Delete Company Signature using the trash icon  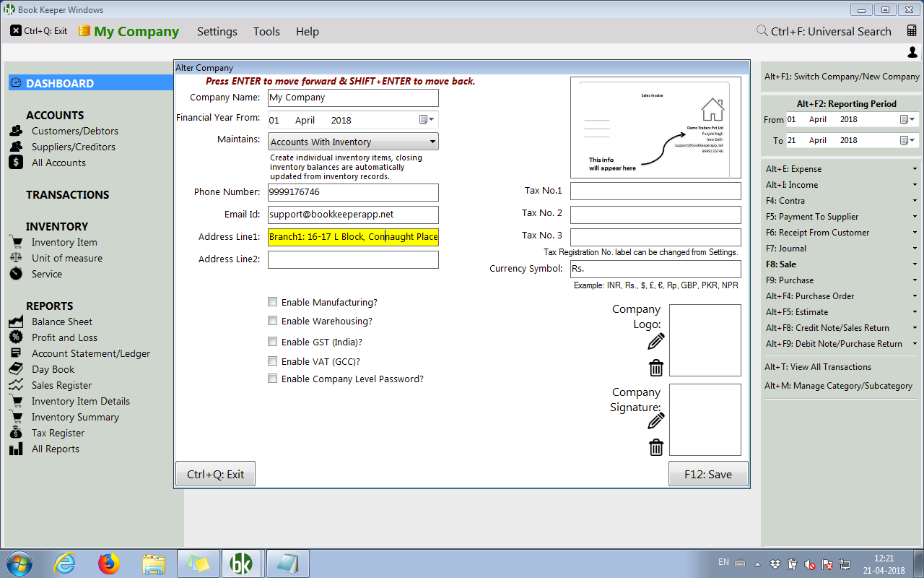click(x=656, y=447)
